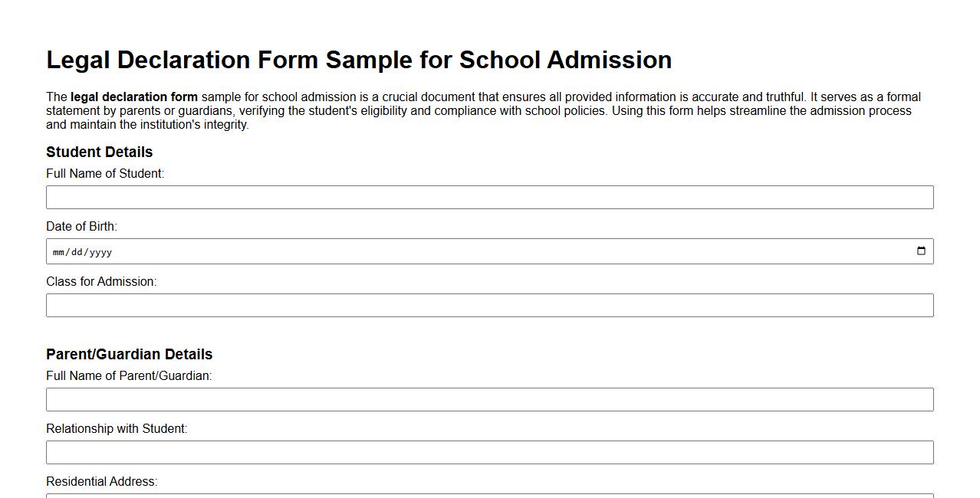The width and height of the screenshot is (980, 498).
Task: Click the Class for Admission input field
Action: [x=490, y=305]
